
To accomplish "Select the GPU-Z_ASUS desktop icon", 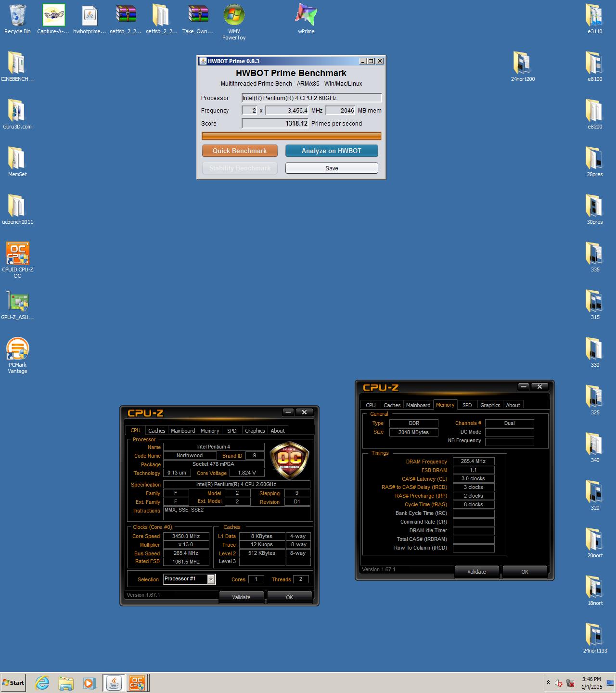I will pyautogui.click(x=17, y=305).
